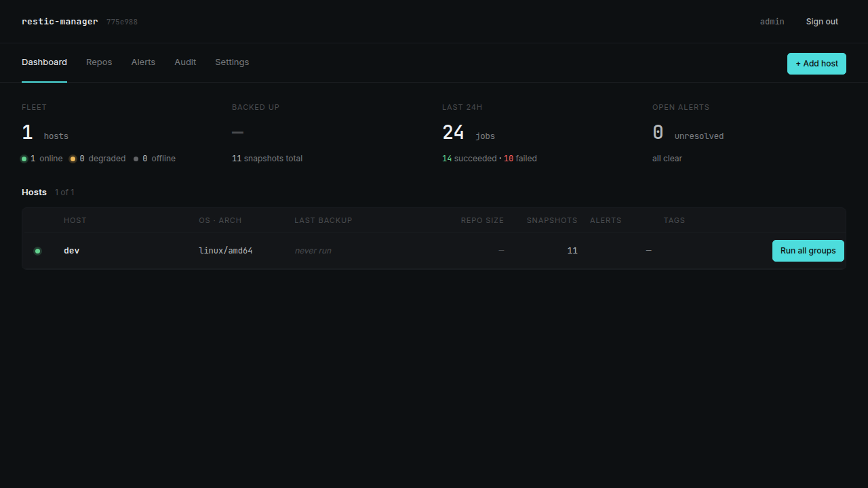Click the SNAPSHOTS column header
The image size is (868, 488).
pyautogui.click(x=552, y=220)
